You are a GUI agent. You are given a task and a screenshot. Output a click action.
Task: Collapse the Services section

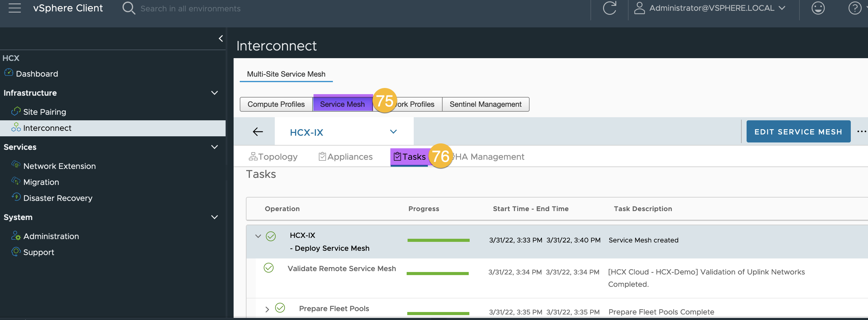[214, 147]
